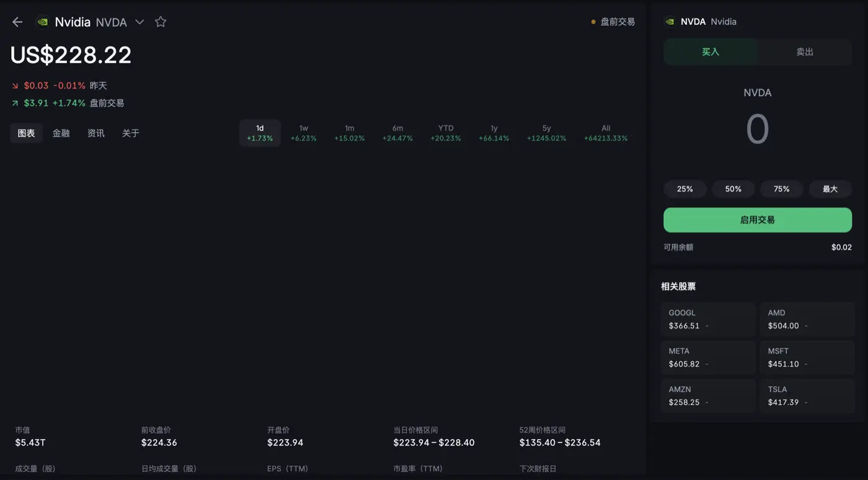This screenshot has width=868, height=480.
Task: Click the -$0.03 -0.01% 昨天 change line
Action: (59, 85)
